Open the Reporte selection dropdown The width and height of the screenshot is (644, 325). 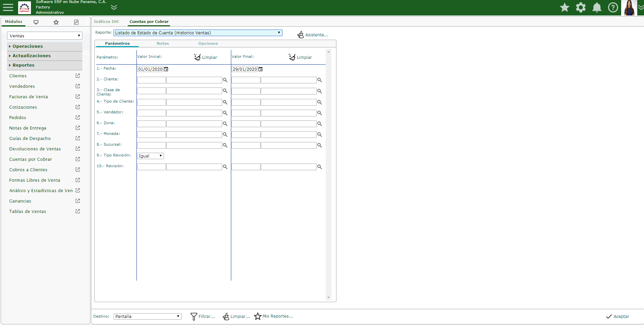point(198,33)
